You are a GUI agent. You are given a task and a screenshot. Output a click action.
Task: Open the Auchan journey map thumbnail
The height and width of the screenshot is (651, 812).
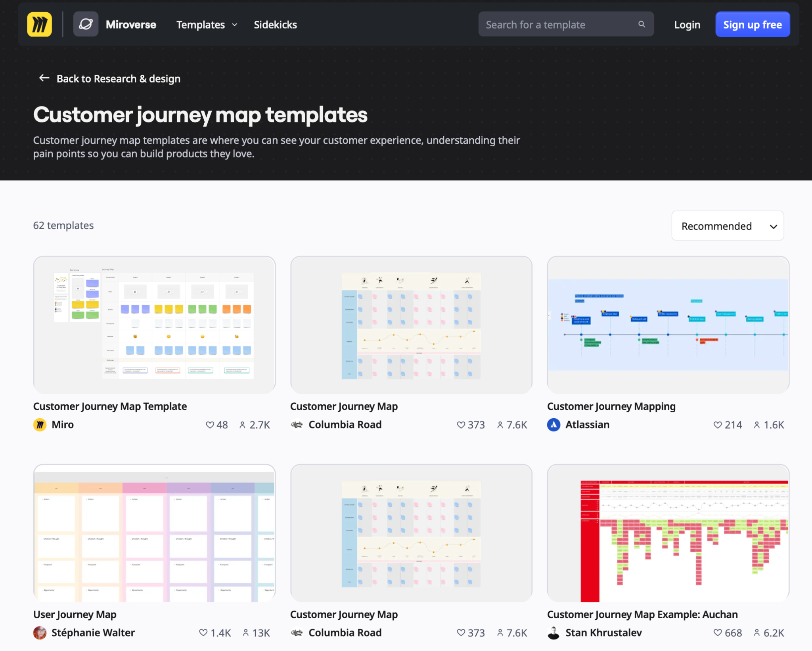[x=668, y=533]
